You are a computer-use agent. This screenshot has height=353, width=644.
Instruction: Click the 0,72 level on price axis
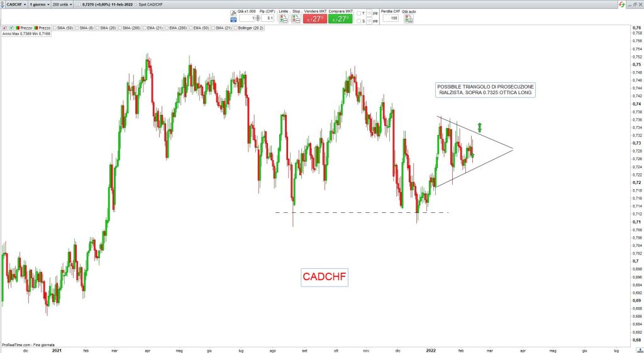tap(636, 182)
